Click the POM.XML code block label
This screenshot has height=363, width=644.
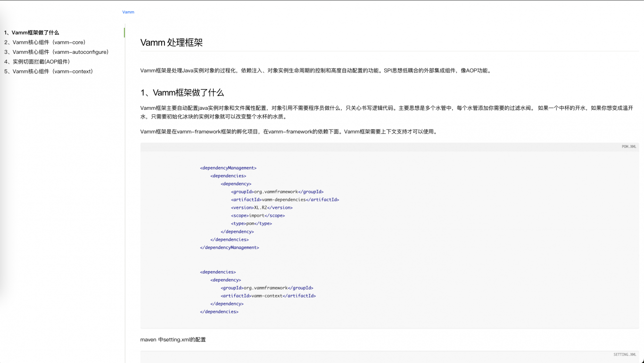click(629, 147)
